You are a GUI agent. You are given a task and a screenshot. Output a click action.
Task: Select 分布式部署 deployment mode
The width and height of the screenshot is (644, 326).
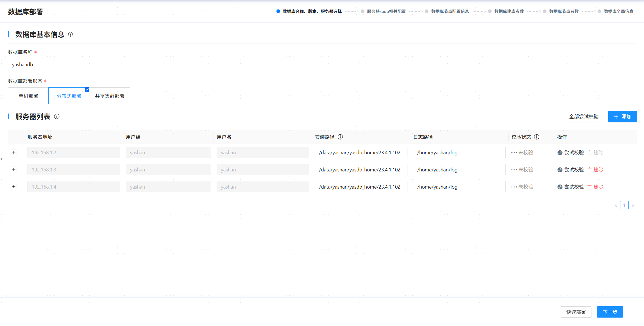(x=69, y=96)
